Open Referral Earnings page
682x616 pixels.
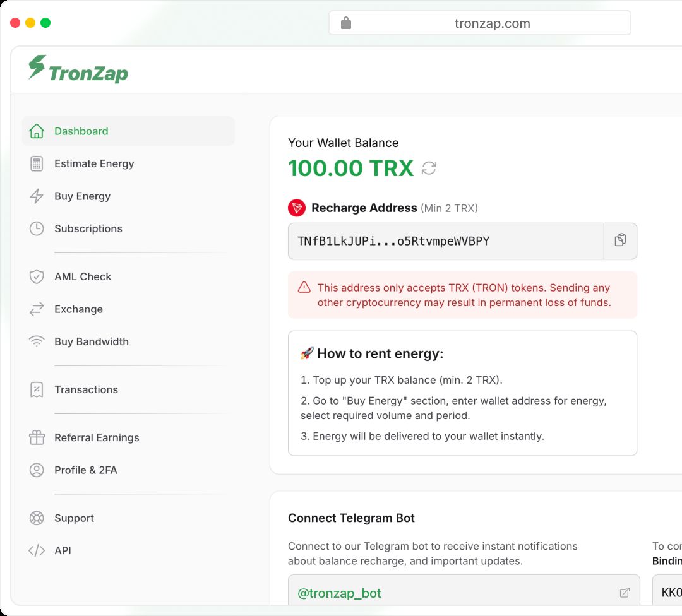(x=128, y=437)
